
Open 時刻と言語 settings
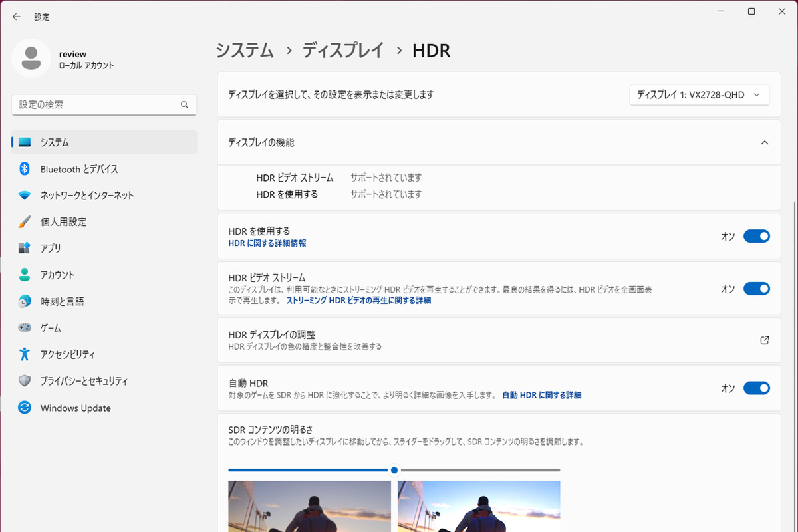(104, 301)
